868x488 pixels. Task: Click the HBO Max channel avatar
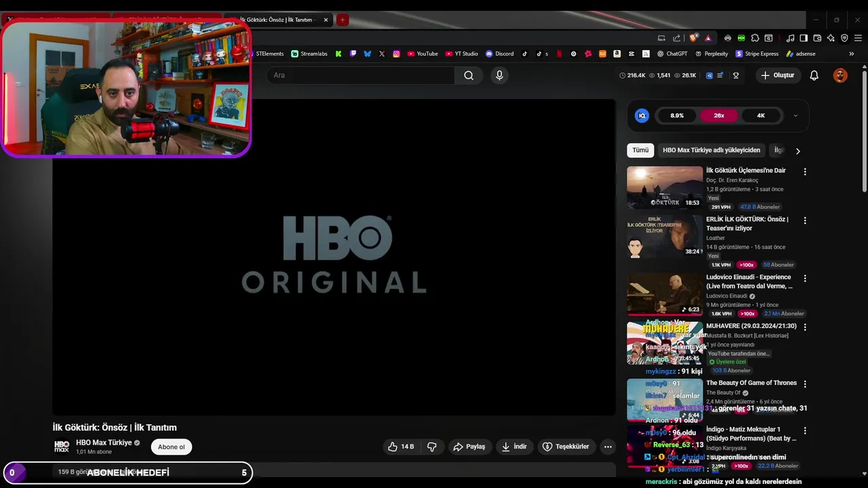[x=62, y=447]
